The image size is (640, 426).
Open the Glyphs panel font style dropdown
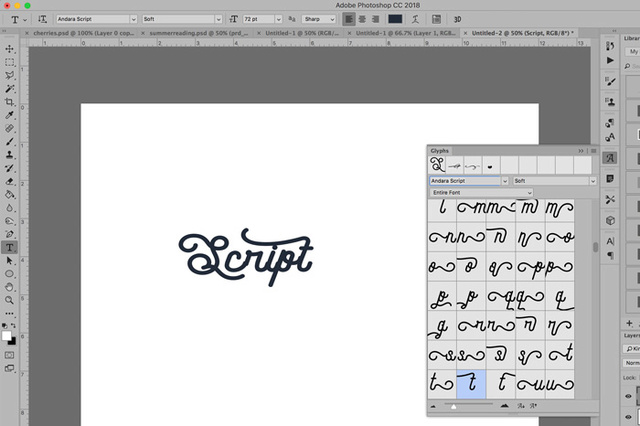pos(593,181)
